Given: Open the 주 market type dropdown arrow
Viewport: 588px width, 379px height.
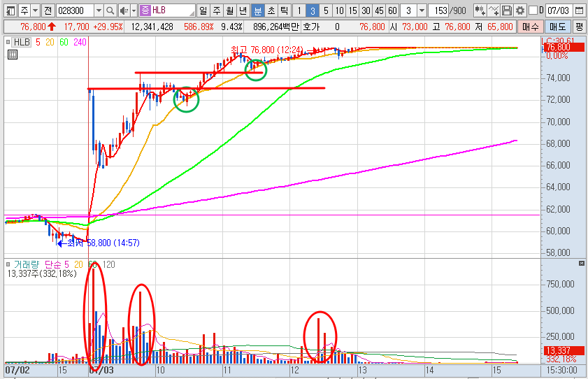Looking at the screenshot, I should (x=35, y=10).
